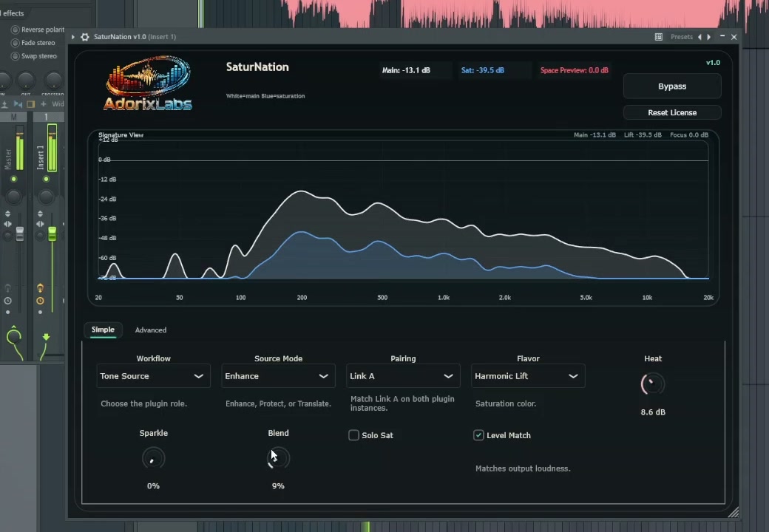
Task: Switch to the Simple tab
Action: (103, 330)
